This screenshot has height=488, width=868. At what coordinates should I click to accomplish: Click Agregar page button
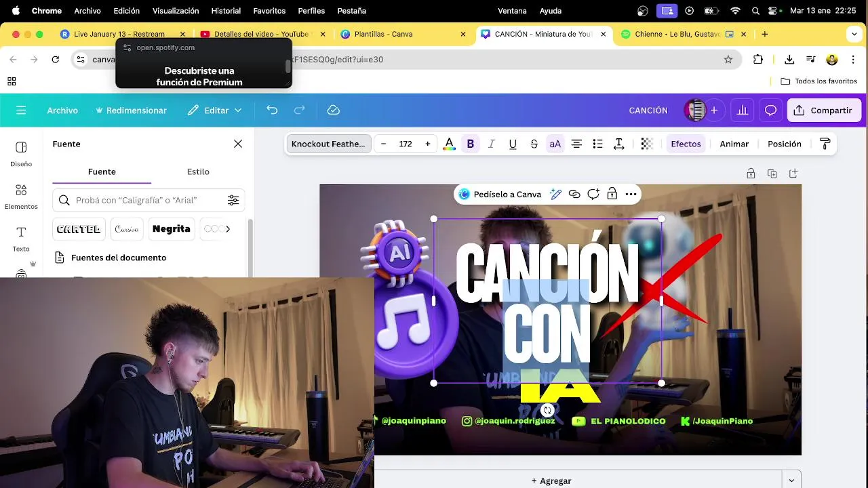551,481
